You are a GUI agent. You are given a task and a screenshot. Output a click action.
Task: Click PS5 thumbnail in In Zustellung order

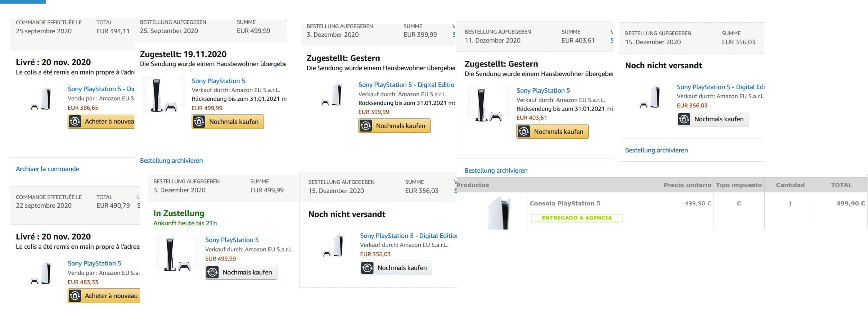point(177,254)
